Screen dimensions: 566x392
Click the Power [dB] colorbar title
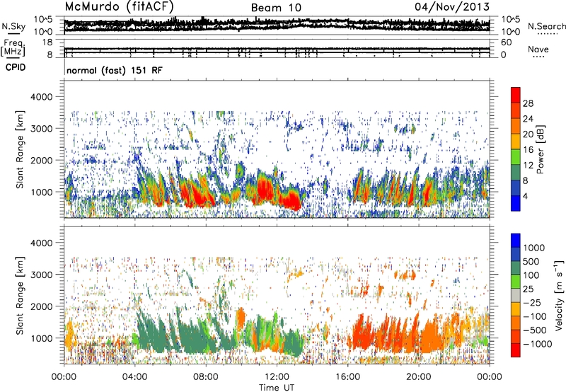[x=540, y=149]
